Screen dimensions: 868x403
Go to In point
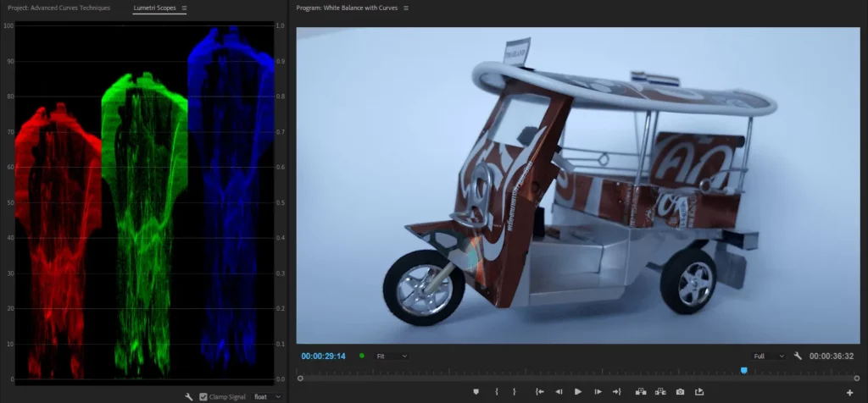pyautogui.click(x=540, y=391)
